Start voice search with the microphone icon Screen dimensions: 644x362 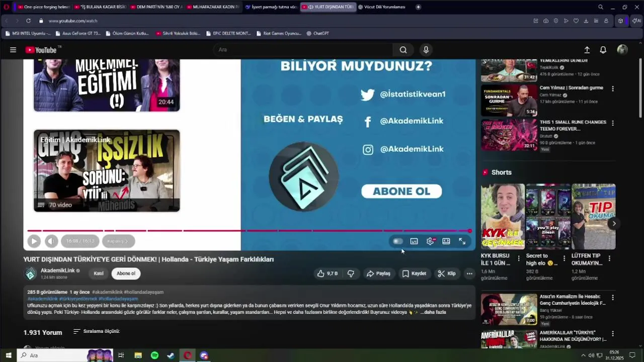[x=426, y=50]
